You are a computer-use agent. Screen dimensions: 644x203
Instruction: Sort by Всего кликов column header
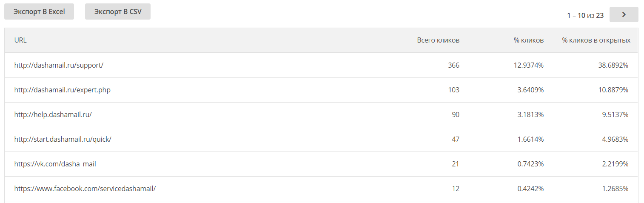tap(438, 40)
